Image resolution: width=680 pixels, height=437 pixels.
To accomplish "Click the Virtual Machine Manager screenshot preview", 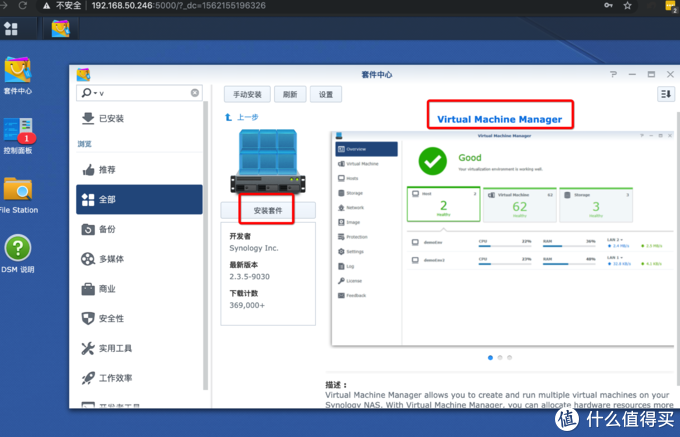I will (503, 239).
